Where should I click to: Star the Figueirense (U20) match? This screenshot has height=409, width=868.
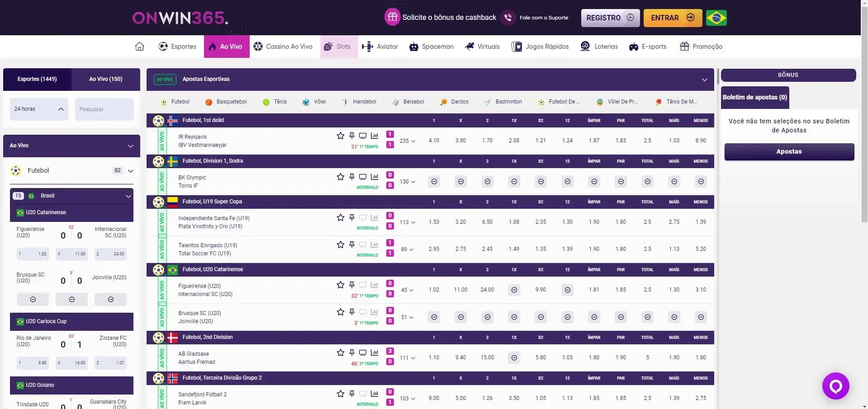pyautogui.click(x=341, y=285)
